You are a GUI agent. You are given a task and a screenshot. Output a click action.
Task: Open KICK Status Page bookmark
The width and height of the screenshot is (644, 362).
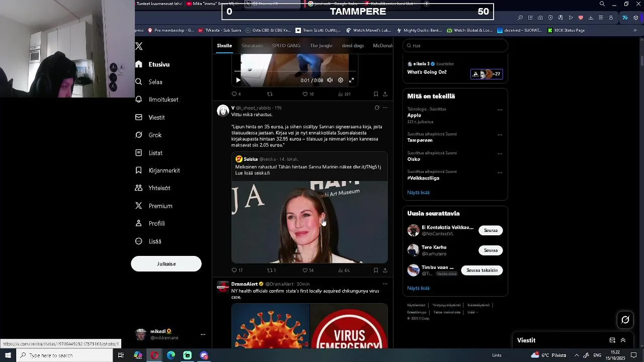tap(566, 30)
